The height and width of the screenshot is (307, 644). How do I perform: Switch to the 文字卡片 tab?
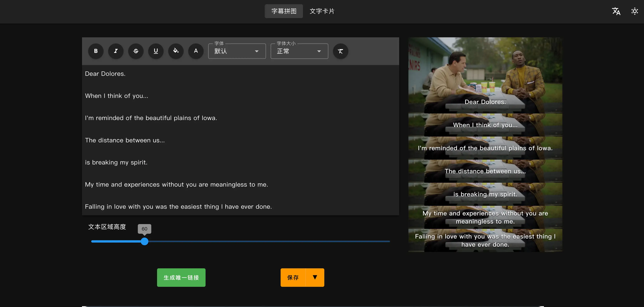(x=322, y=11)
